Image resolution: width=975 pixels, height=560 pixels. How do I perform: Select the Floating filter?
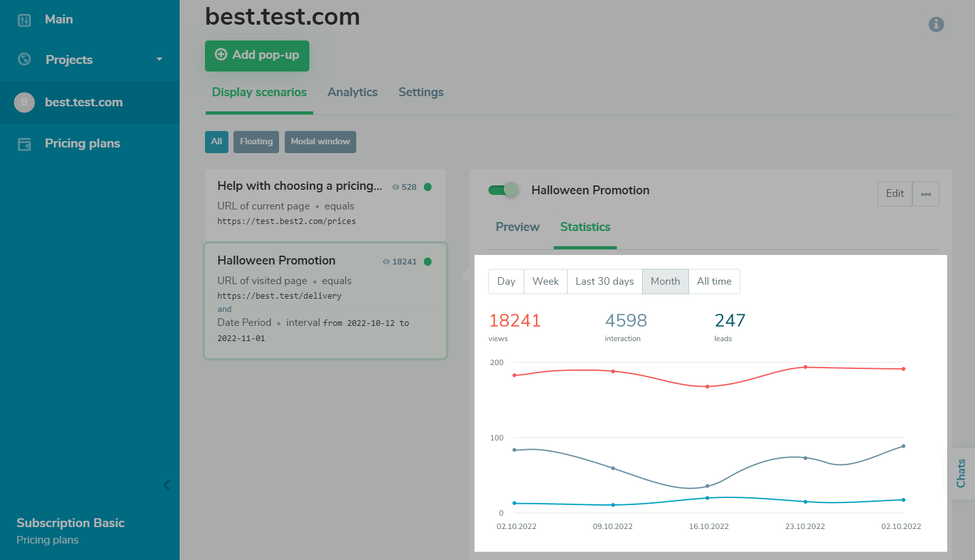coord(256,142)
